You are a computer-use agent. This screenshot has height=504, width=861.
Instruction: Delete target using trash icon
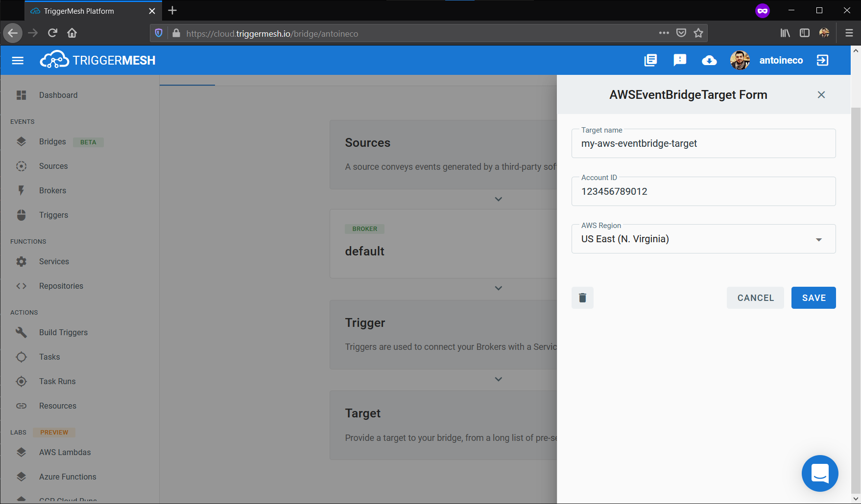pyautogui.click(x=582, y=298)
